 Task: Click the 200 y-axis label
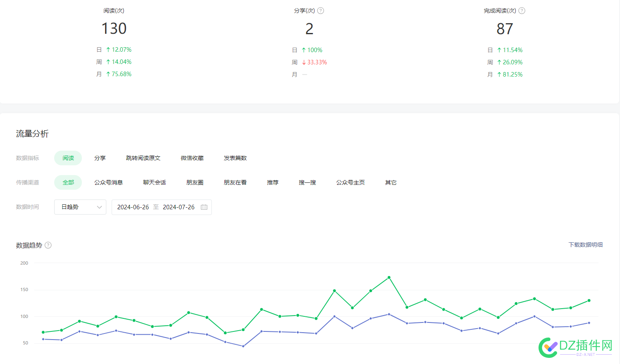pyautogui.click(x=24, y=263)
